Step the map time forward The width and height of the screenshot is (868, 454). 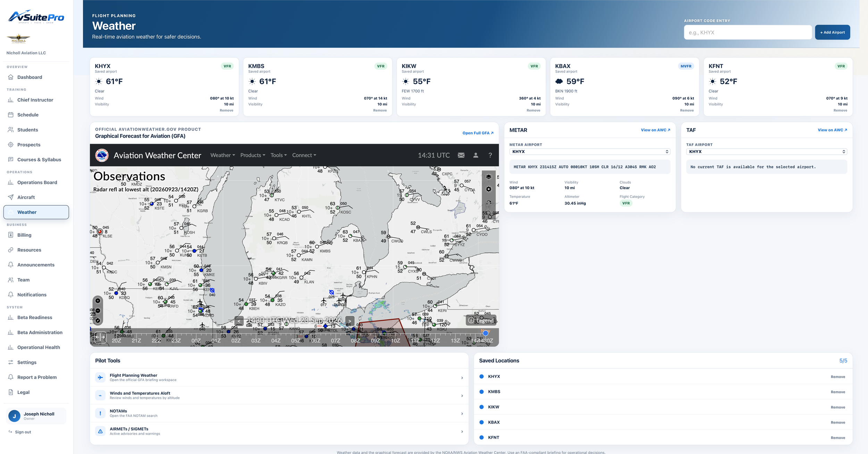pyautogui.click(x=350, y=321)
